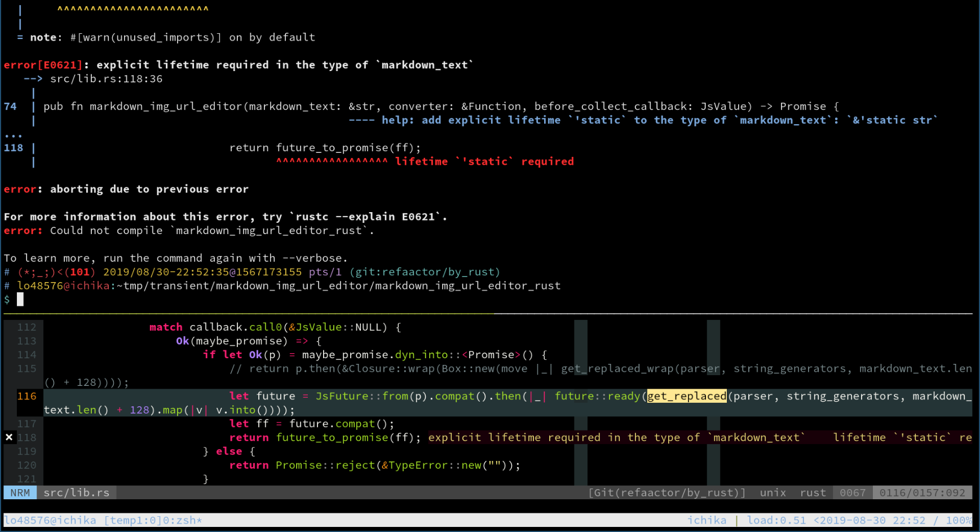
Task: Click the NRM mode indicator in the statusline
Action: (20, 493)
